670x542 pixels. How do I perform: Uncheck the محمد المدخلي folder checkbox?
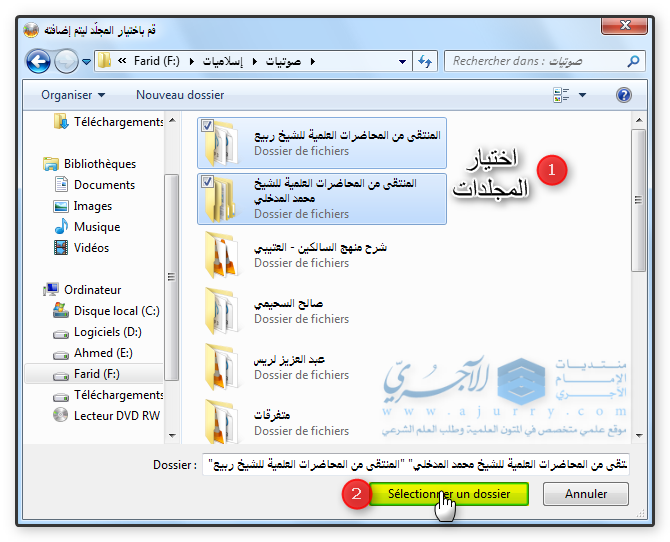[x=207, y=182]
